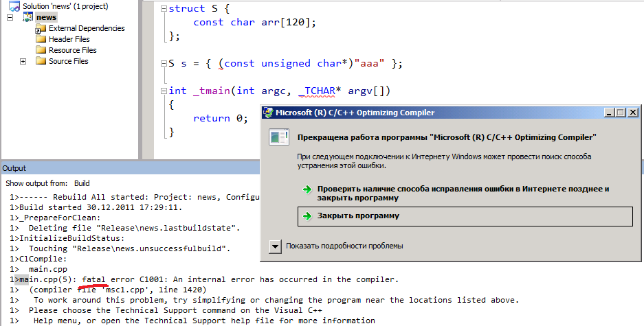
Task: Click Показать подробности проблемы label
Action: (x=344, y=246)
